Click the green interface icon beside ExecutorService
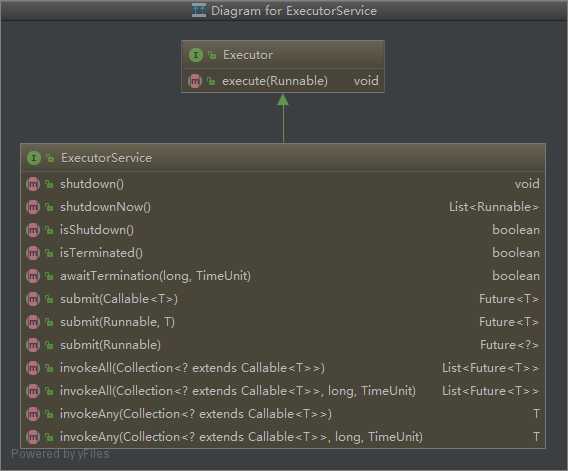This screenshot has height=471, width=568. point(34,158)
